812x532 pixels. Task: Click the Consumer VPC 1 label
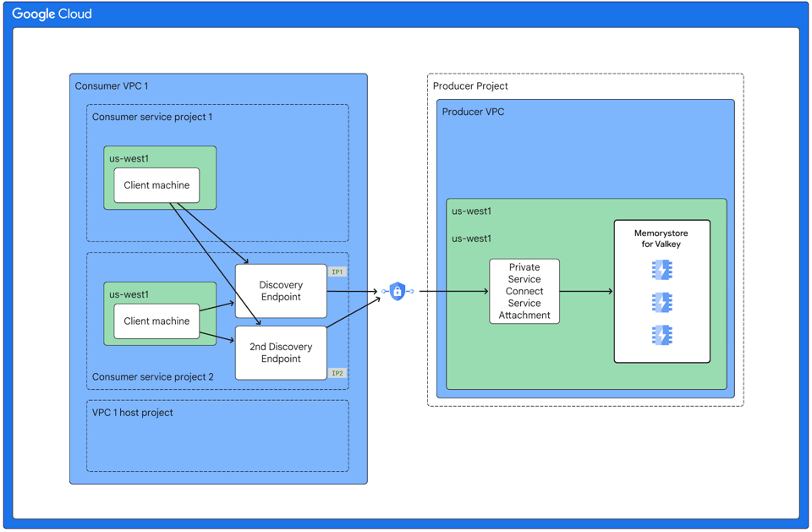coord(112,86)
